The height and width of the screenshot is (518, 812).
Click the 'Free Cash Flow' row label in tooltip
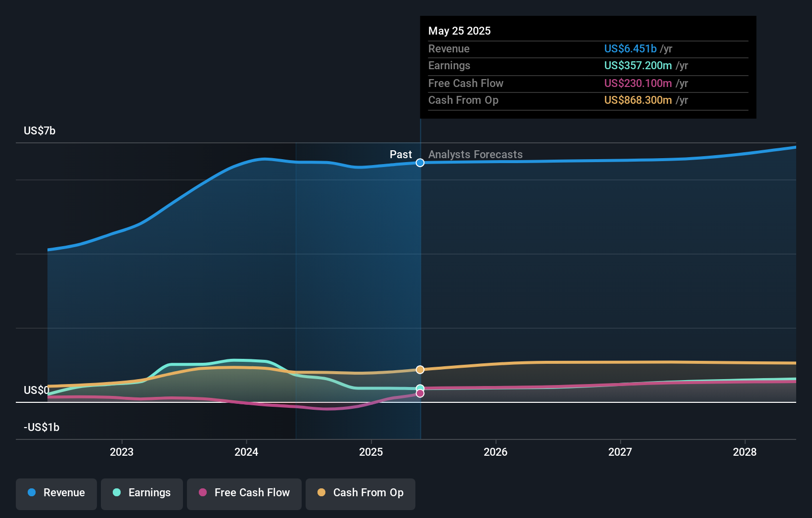[x=466, y=83]
